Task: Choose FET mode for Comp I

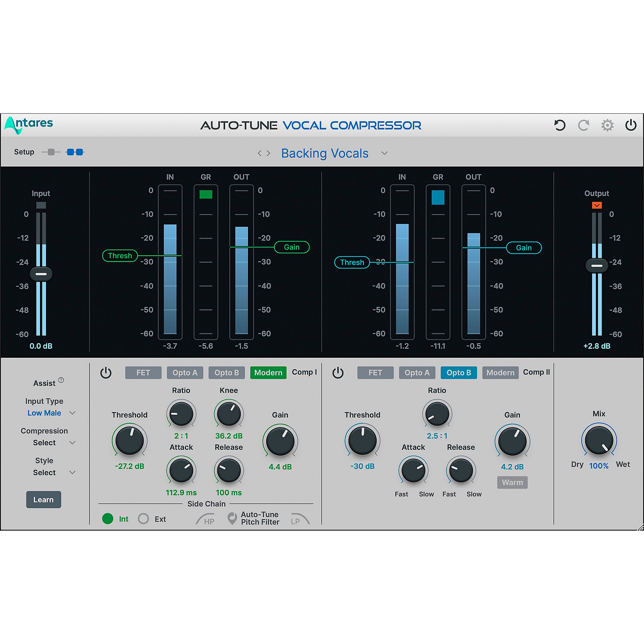Action: (x=143, y=373)
